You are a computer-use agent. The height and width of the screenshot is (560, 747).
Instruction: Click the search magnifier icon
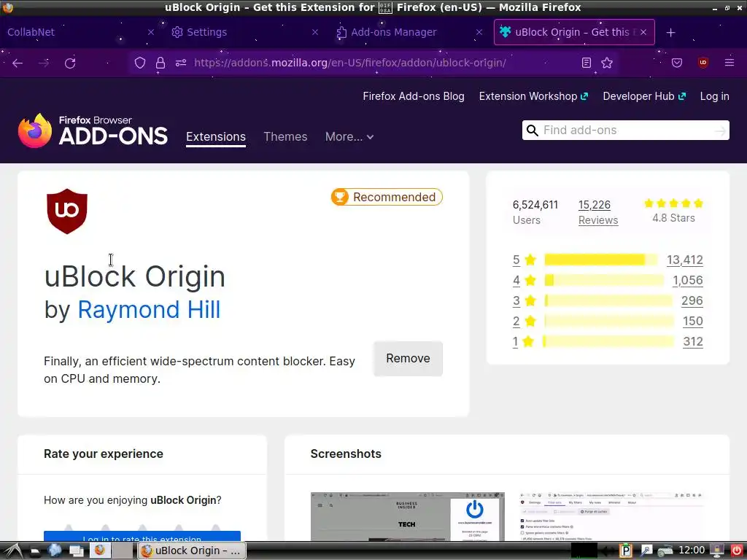pos(532,130)
